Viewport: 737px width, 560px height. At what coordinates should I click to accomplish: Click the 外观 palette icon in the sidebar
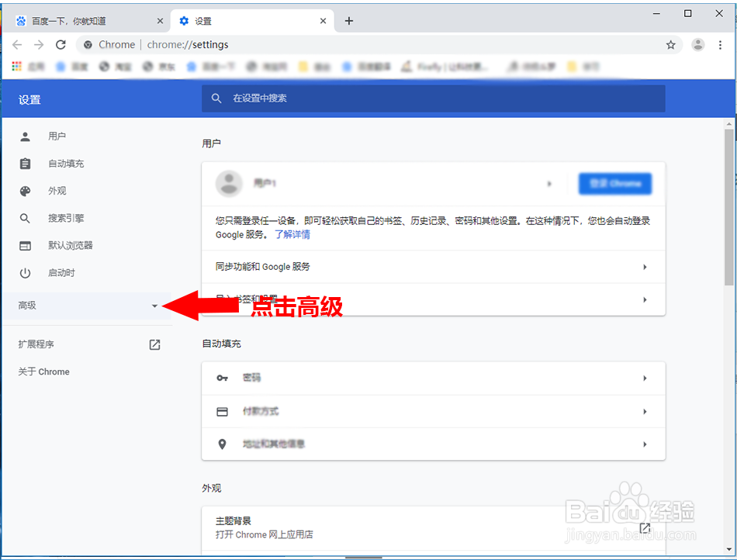pos(26,192)
